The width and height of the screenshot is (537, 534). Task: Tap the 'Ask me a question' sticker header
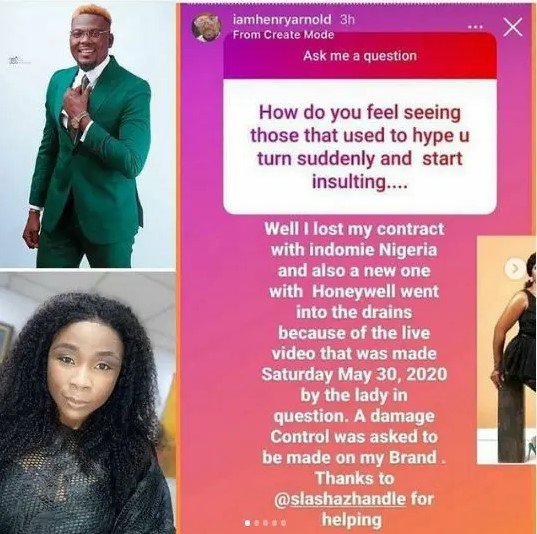pos(360,56)
